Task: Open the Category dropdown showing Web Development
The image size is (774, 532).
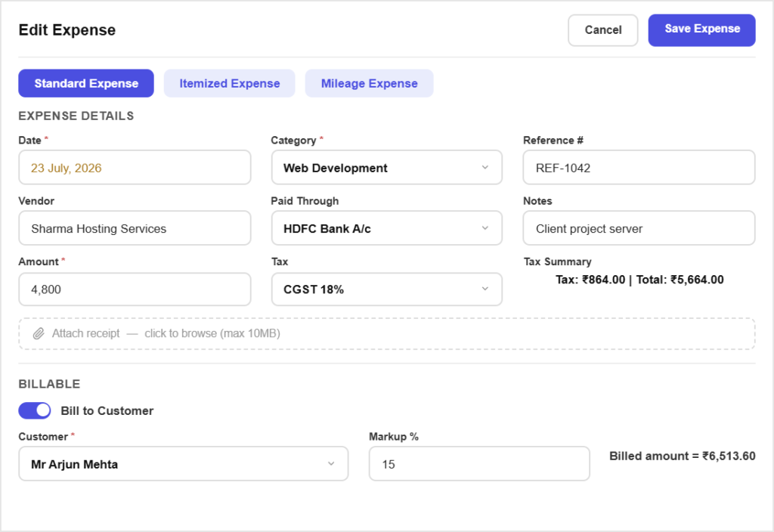Action: (386, 168)
